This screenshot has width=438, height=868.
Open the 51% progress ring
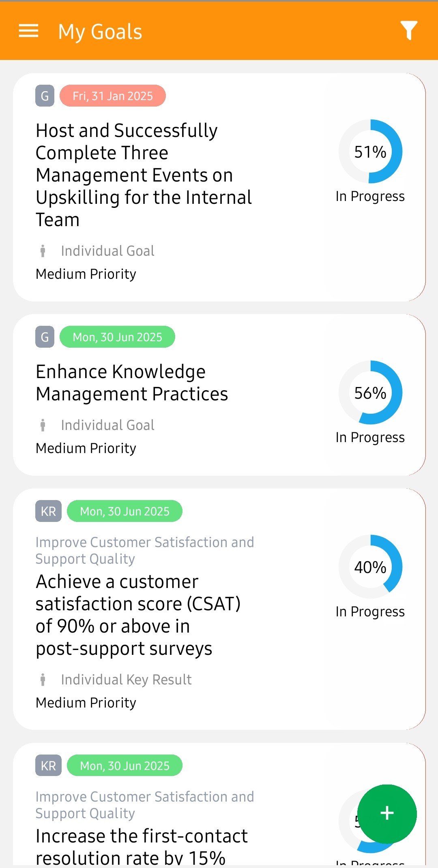370,152
